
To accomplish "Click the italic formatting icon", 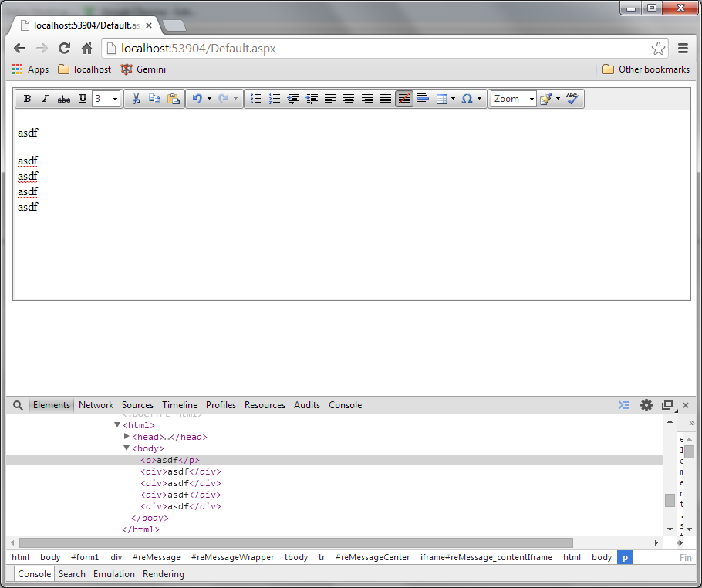I will click(45, 99).
